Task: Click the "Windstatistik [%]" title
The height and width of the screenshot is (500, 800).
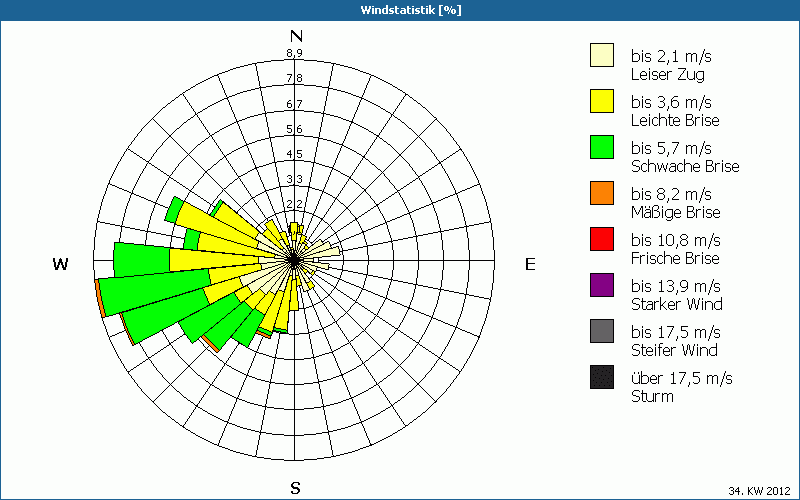Action: (x=411, y=10)
